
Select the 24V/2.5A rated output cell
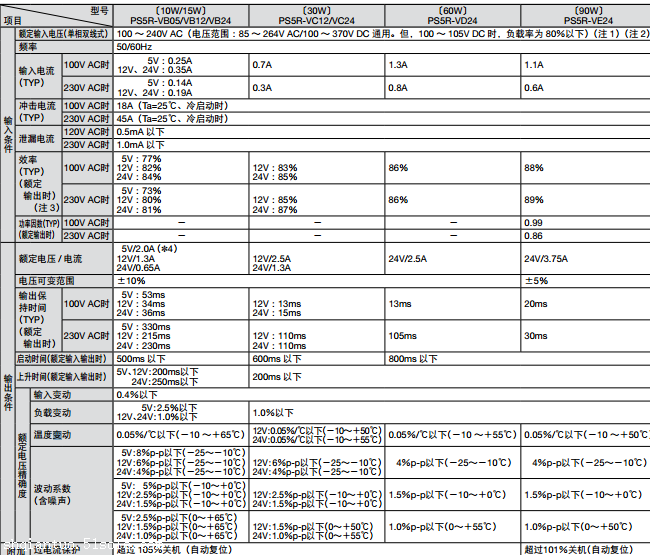point(452,259)
